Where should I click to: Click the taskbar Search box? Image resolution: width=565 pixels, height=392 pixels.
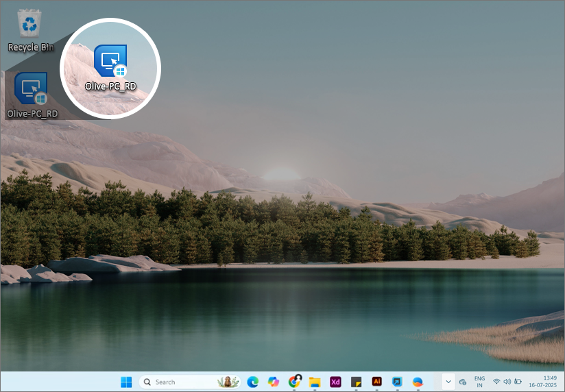tap(178, 382)
